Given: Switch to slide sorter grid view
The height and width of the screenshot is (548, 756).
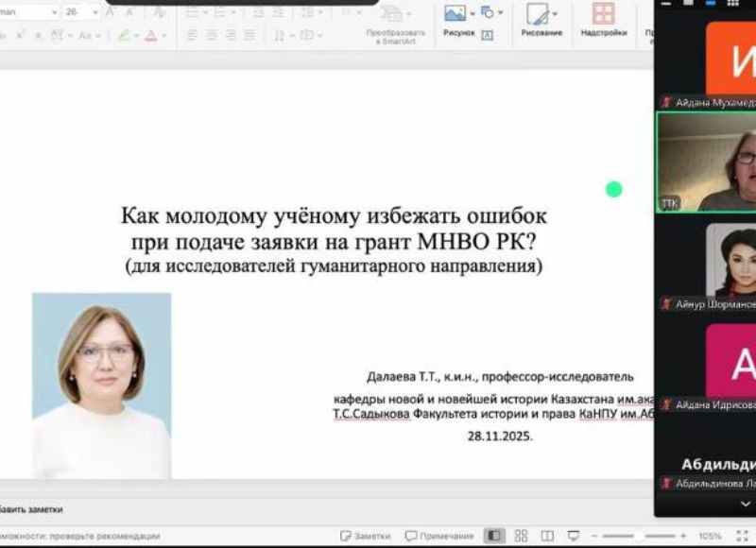Looking at the screenshot, I should [x=521, y=536].
